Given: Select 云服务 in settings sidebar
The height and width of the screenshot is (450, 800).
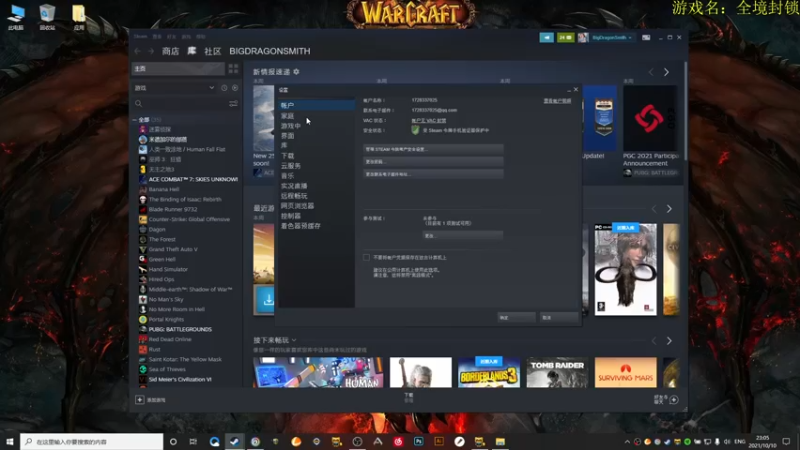Looking at the screenshot, I should coord(291,166).
